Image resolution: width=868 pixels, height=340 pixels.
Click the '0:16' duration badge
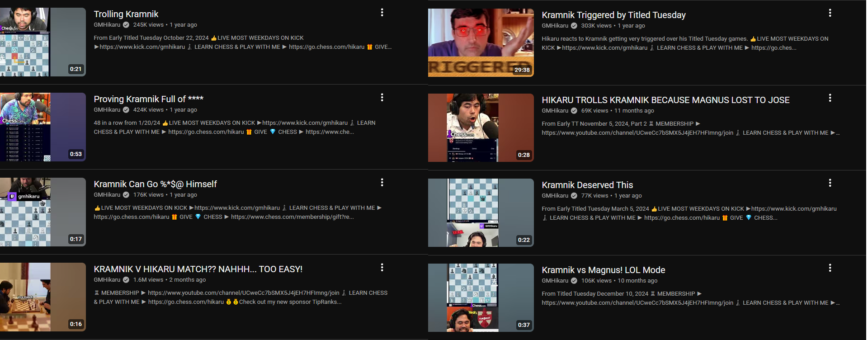pos(75,324)
